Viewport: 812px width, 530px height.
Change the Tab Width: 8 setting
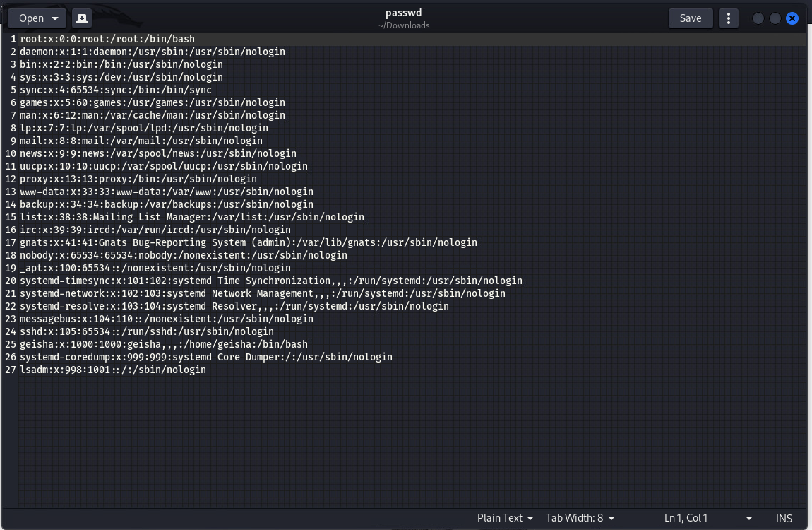(580, 517)
